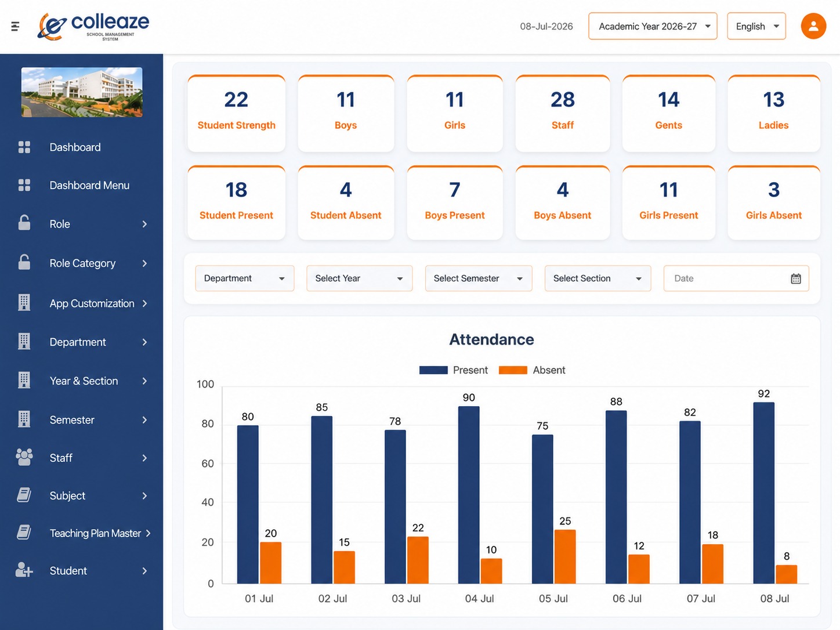Click the Gents count card
Image resolution: width=840 pixels, height=630 pixels.
(669, 113)
